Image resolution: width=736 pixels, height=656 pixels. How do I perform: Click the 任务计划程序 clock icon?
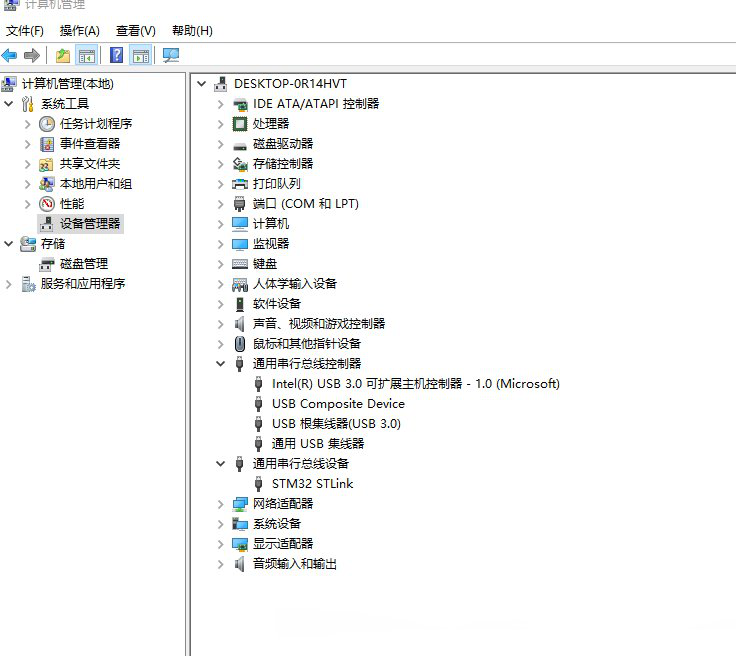click(x=46, y=124)
